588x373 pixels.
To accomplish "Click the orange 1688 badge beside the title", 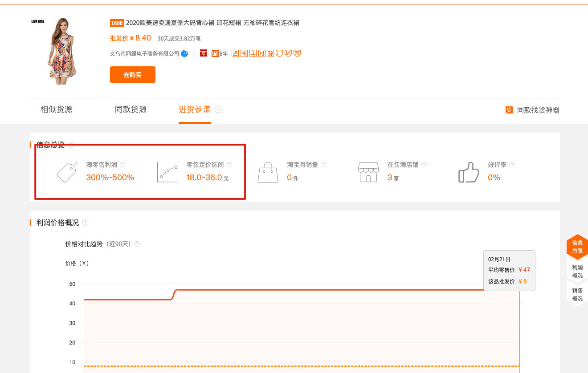I will [x=116, y=23].
